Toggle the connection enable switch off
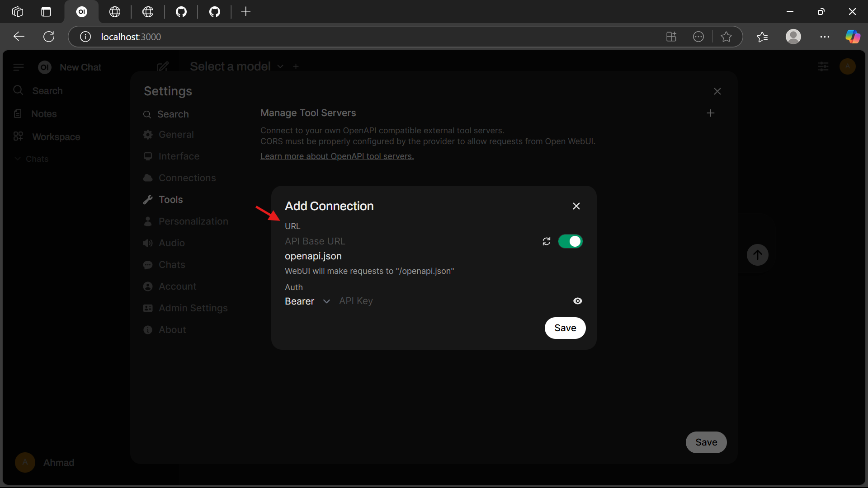868x488 pixels. tap(570, 241)
